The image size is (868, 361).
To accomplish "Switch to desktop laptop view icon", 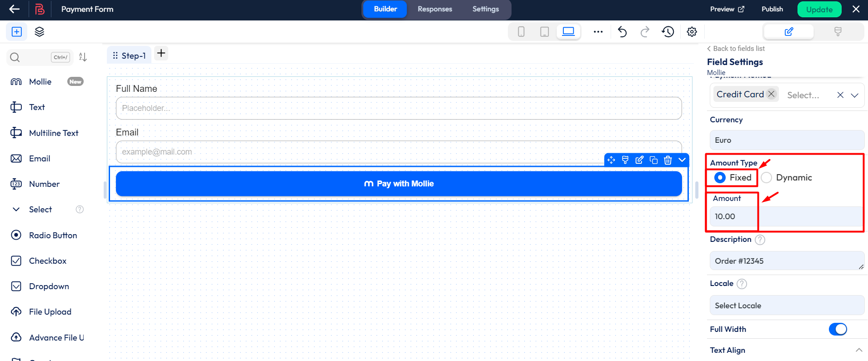I will [x=568, y=32].
